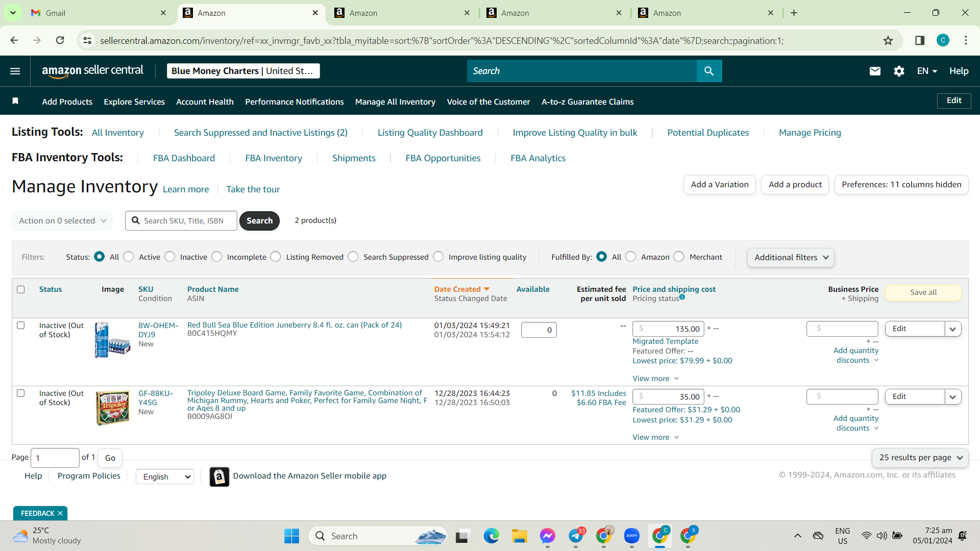Click the Amazon Seller Central logo
Viewport: 980px width, 551px height.
point(92,71)
